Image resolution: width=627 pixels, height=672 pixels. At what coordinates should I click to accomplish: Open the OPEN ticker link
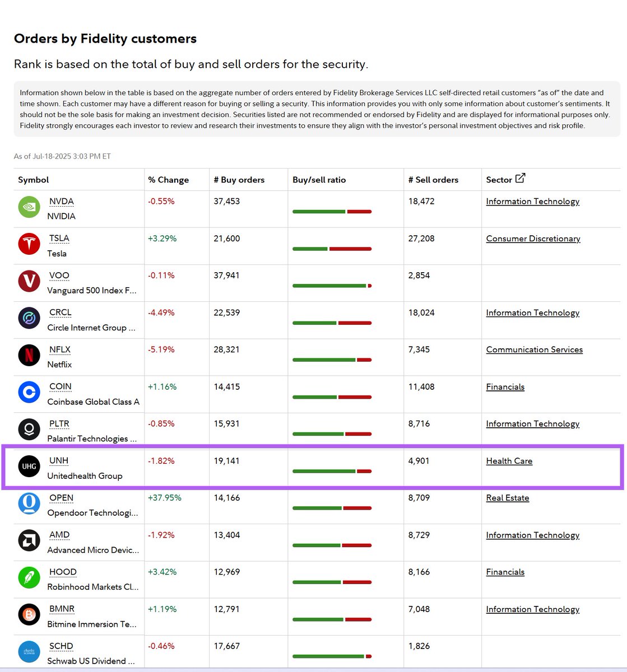pos(62,498)
